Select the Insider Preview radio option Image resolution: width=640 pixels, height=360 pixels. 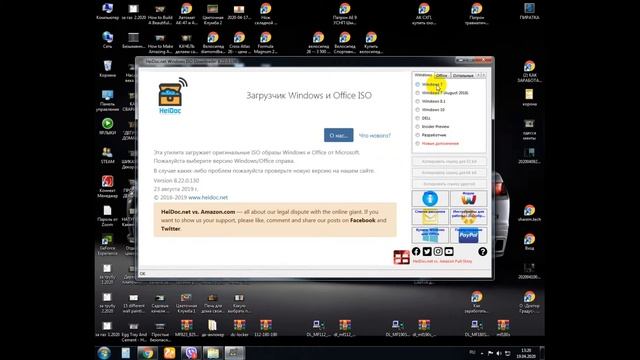coord(418,127)
